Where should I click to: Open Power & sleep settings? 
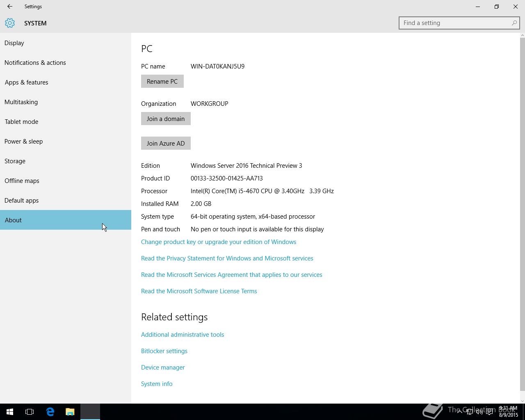pos(66,142)
